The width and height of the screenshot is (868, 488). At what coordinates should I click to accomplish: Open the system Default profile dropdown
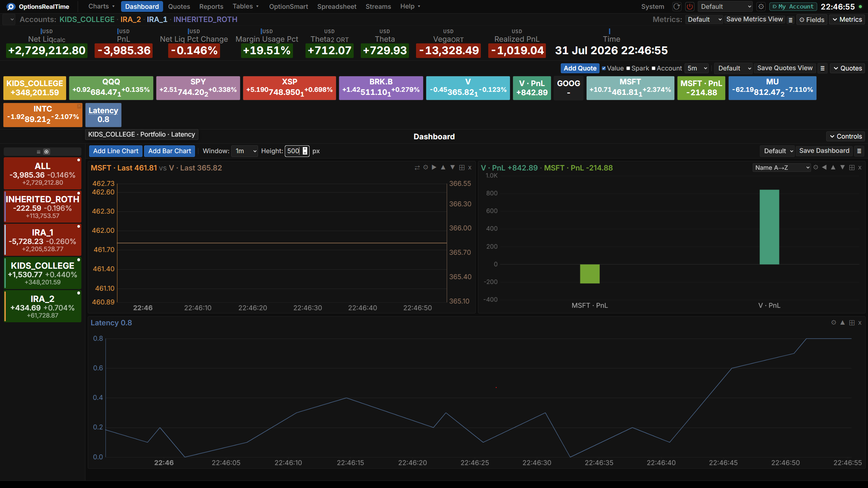pyautogui.click(x=725, y=7)
